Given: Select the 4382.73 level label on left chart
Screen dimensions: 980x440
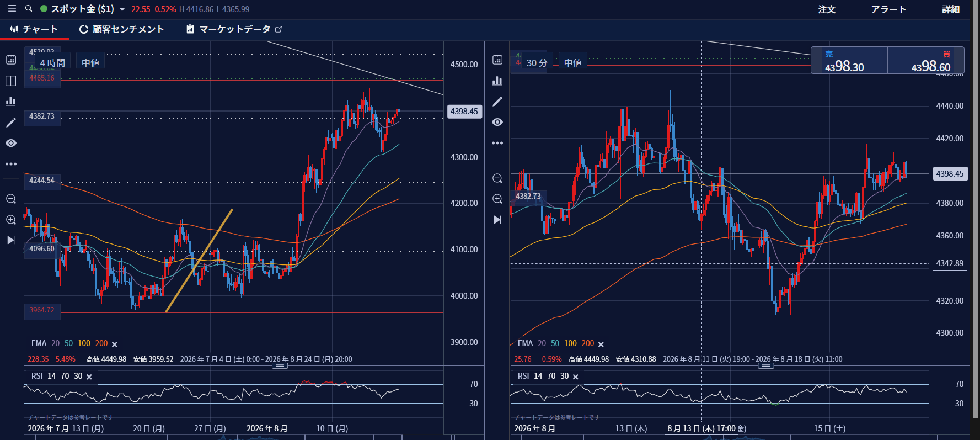Looking at the screenshot, I should pos(42,116).
